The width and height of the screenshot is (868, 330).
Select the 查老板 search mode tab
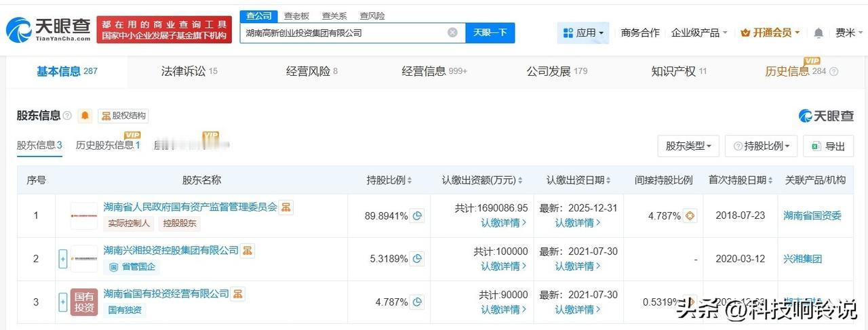[x=296, y=16]
